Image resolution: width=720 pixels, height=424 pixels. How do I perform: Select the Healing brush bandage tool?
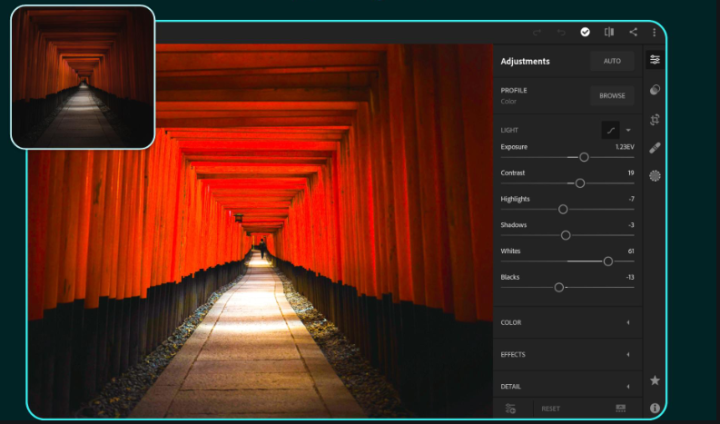coord(655,148)
